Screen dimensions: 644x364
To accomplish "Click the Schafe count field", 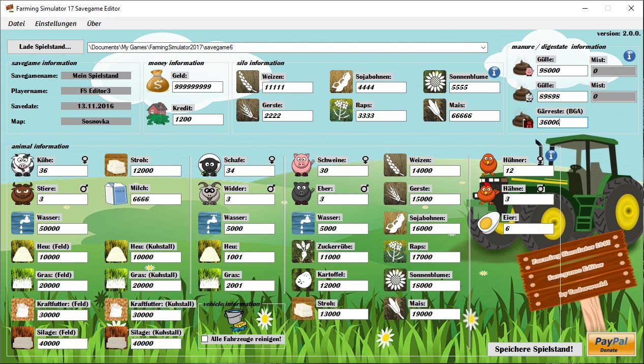I will click(249, 171).
